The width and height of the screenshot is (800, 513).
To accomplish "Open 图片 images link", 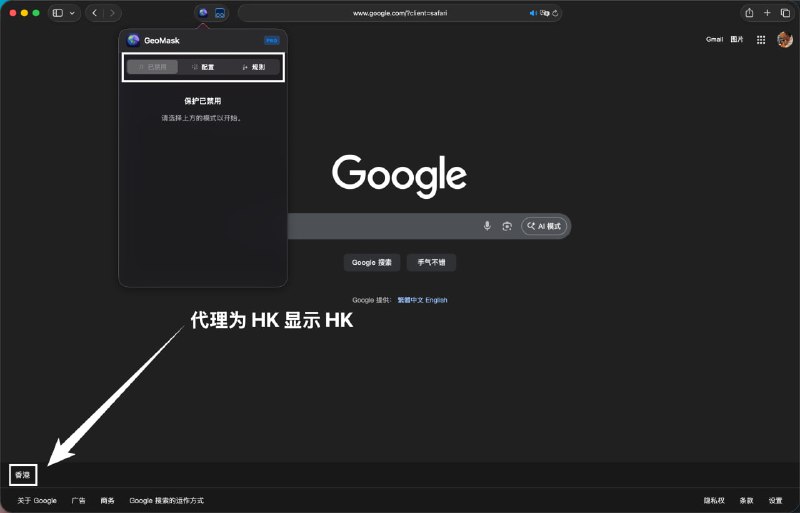I will (737, 39).
